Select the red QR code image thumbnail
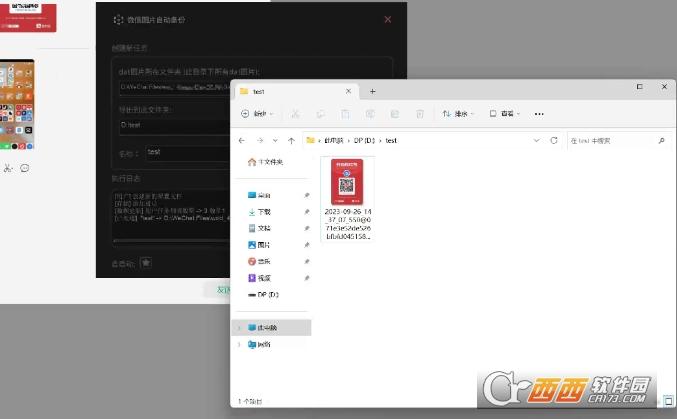Screen dimensions: 677x419 (x=347, y=182)
